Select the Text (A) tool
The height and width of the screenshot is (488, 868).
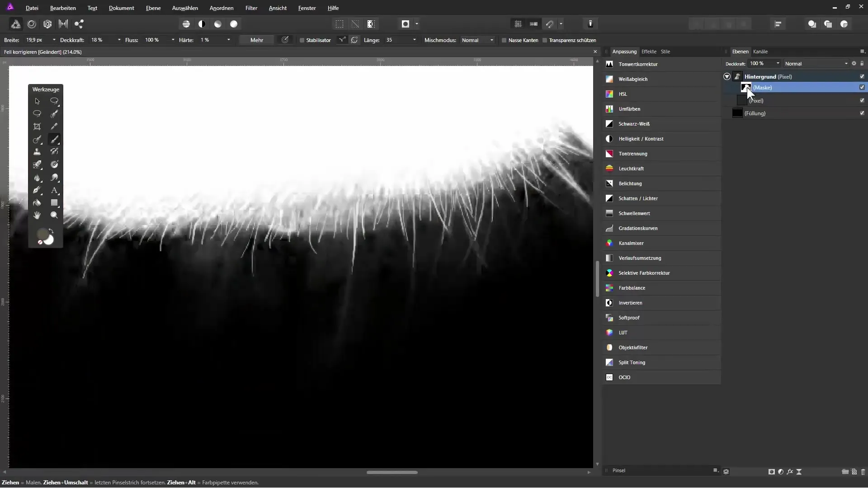54,190
